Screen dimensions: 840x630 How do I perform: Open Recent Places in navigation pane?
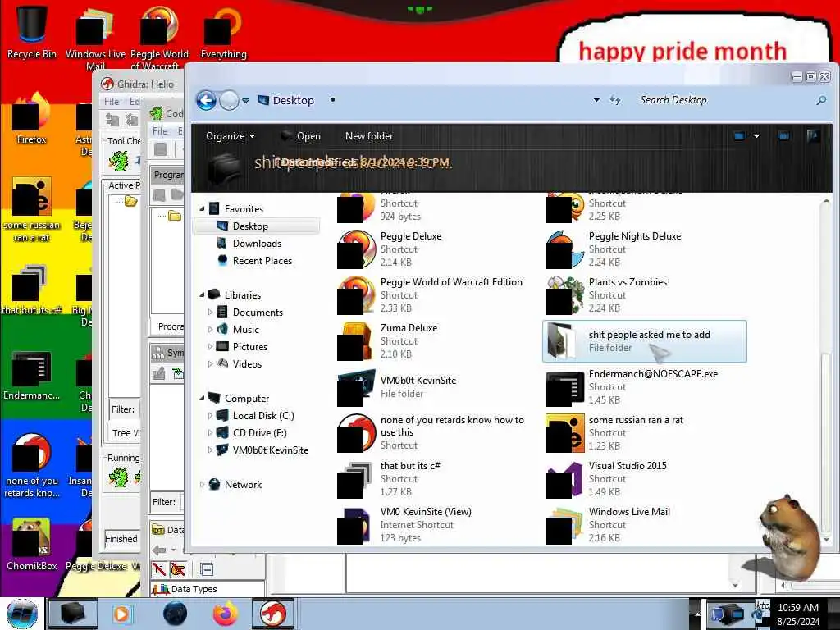click(x=262, y=260)
